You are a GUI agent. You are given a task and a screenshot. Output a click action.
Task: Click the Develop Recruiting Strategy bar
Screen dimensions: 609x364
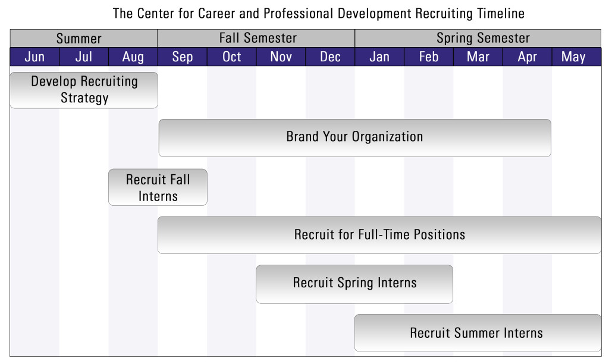pyautogui.click(x=84, y=90)
